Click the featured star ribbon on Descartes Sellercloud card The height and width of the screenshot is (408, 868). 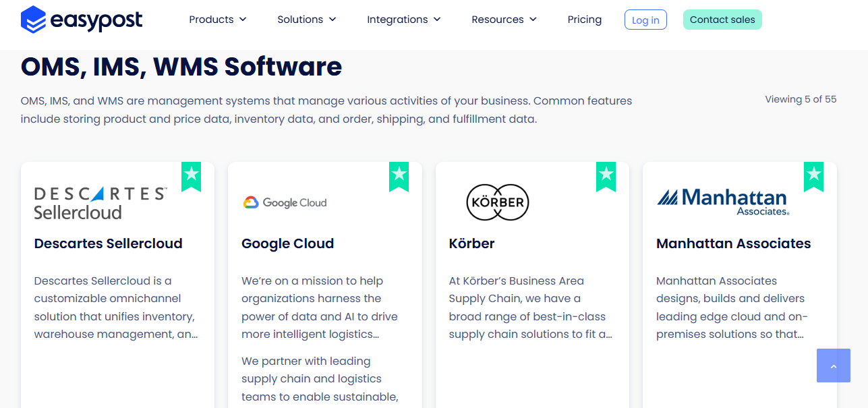pos(192,177)
